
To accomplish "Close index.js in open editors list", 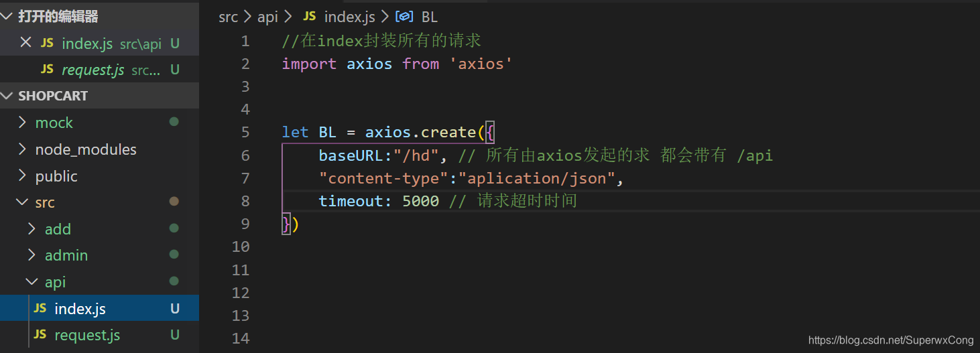I will [25, 43].
